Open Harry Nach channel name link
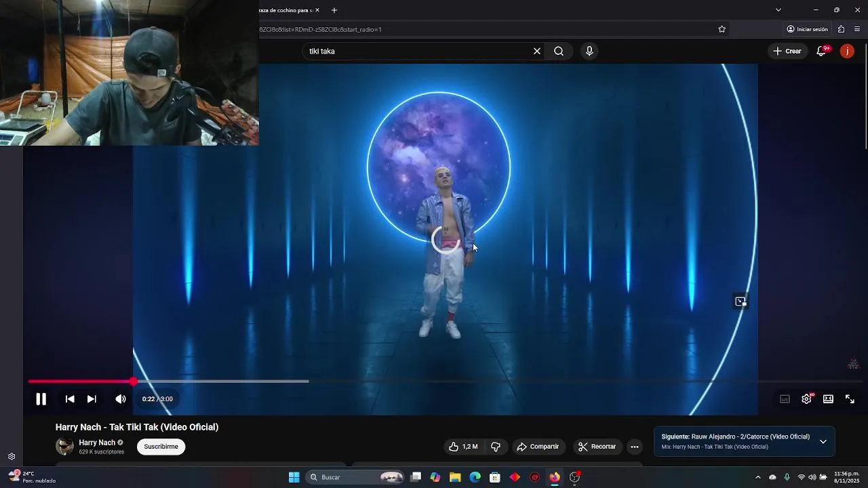Screen dimensions: 868x488 click(97, 443)
